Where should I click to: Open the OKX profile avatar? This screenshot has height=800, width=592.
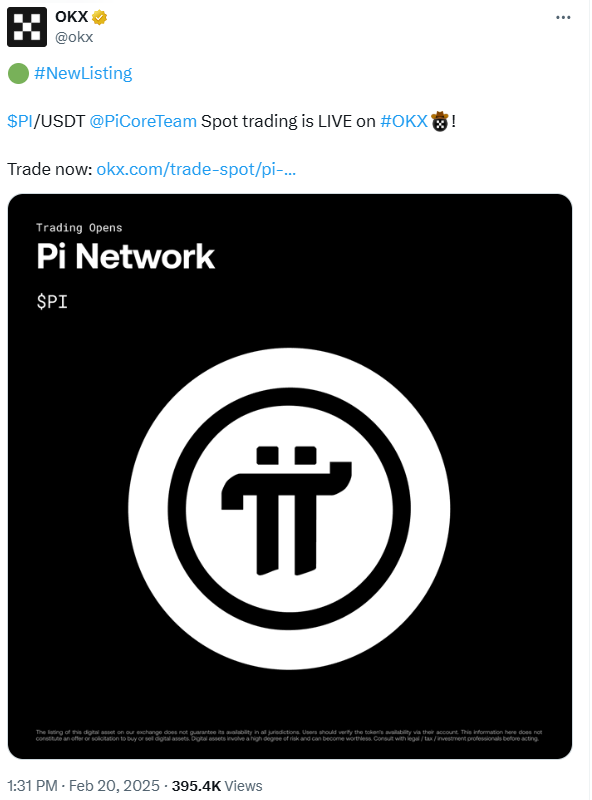point(27,27)
